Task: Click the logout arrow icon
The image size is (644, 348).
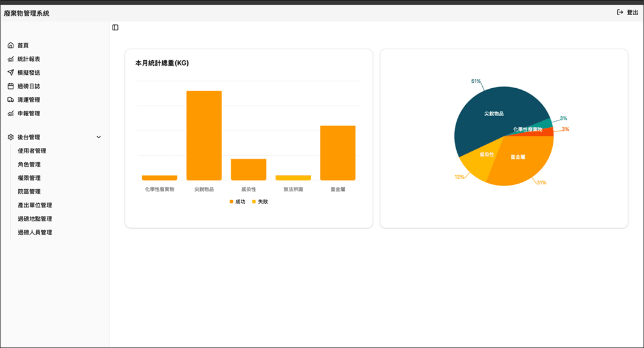Action: pyautogui.click(x=620, y=12)
